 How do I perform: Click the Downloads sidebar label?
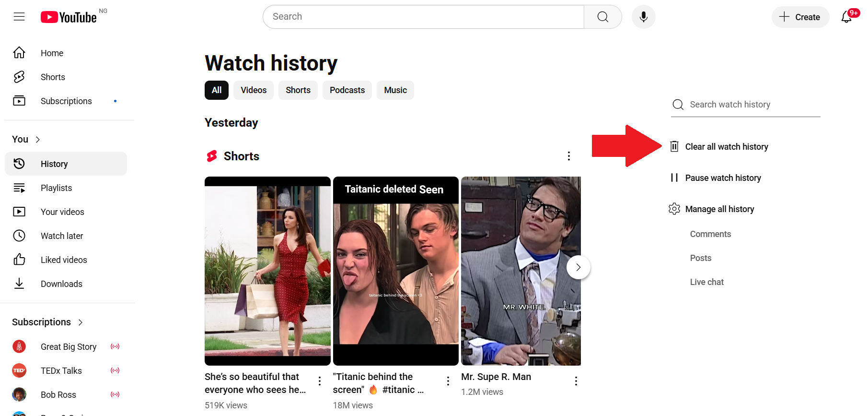pyautogui.click(x=61, y=284)
